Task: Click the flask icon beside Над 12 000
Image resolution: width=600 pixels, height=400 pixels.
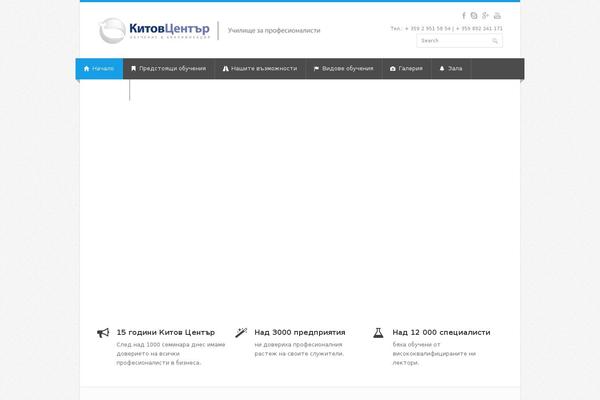Action: (378, 333)
